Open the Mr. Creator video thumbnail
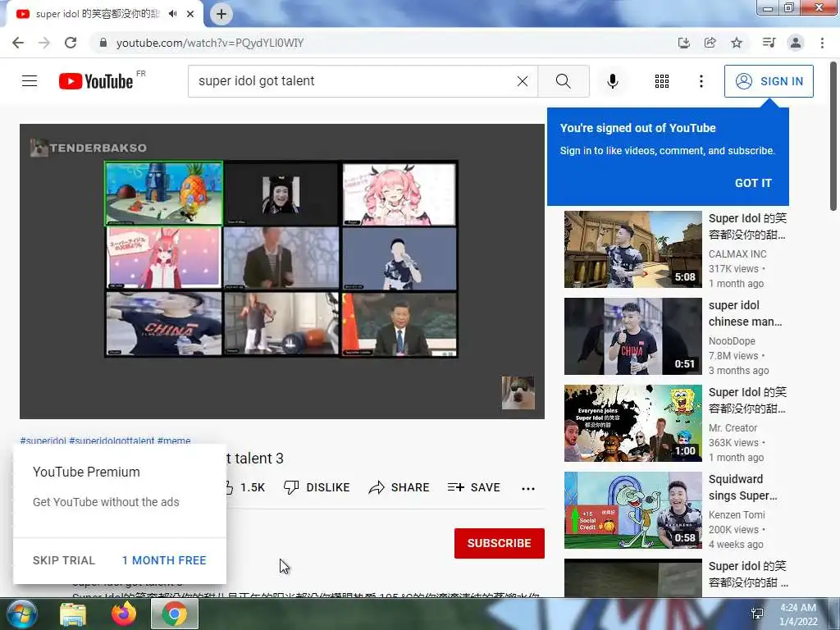This screenshot has height=630, width=840. click(x=632, y=422)
